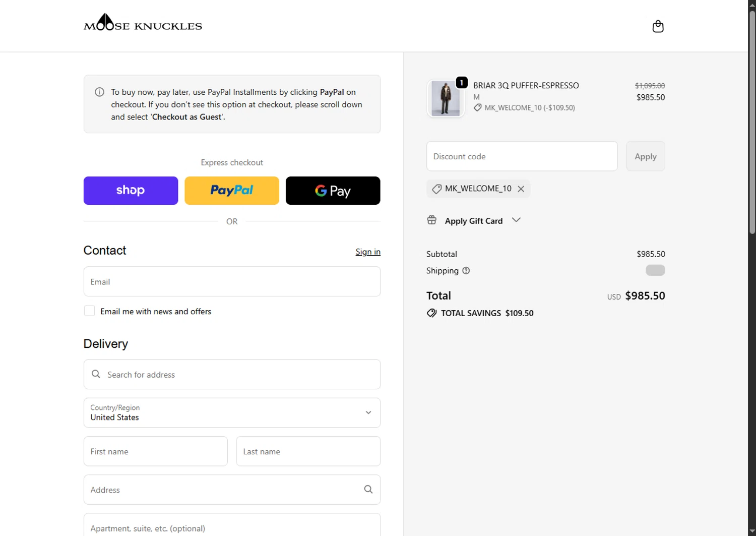Click the info icon in PayPal notice
The width and height of the screenshot is (756, 536).
point(100,92)
